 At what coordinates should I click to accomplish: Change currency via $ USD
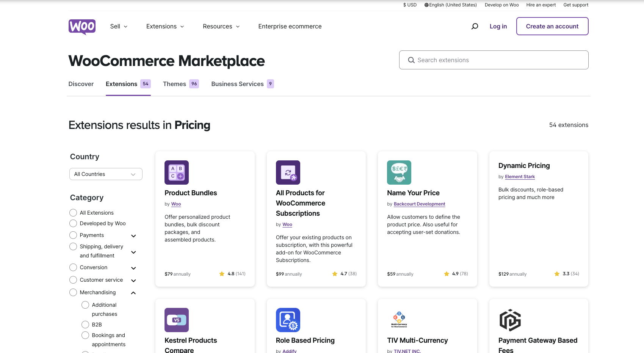410,5
